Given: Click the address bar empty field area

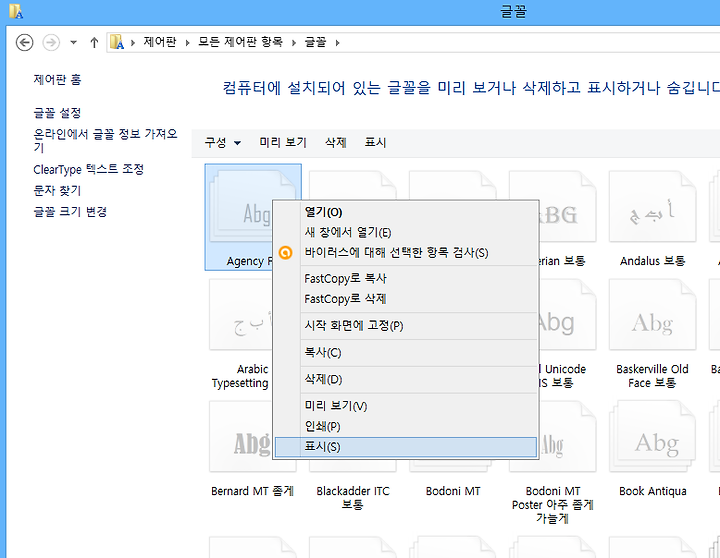Looking at the screenshot, I should point(528,43).
